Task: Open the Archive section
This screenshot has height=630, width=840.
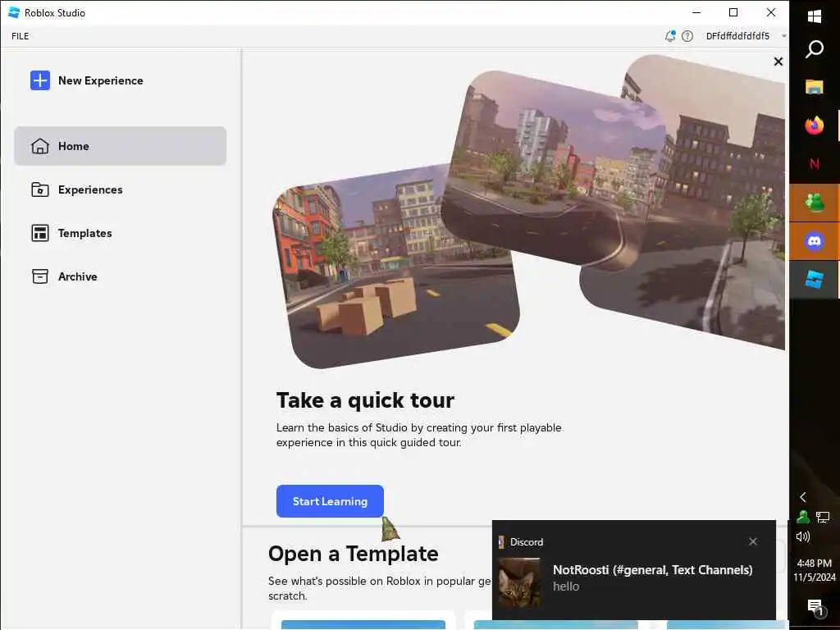Action: coord(120,276)
